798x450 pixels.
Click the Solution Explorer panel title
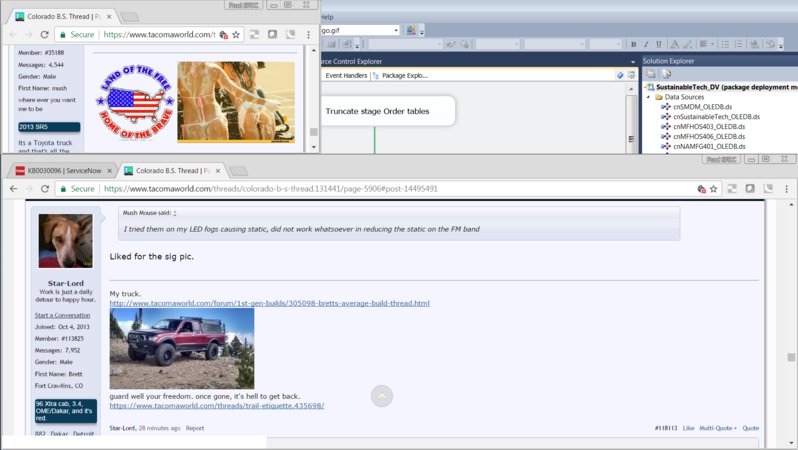click(x=668, y=61)
